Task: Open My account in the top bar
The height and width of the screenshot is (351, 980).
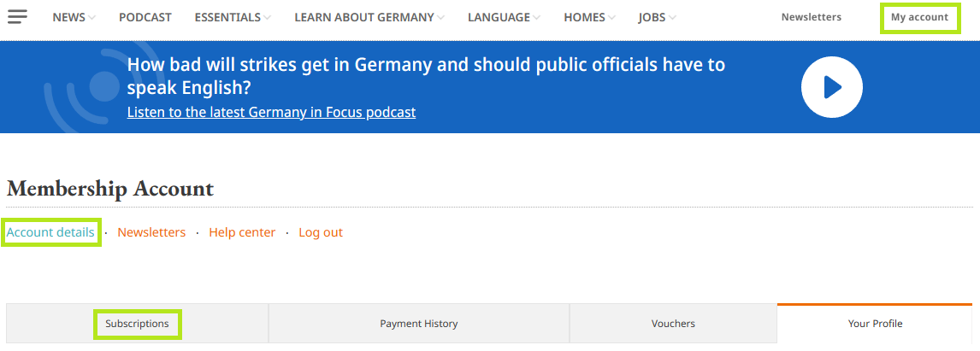Action: [x=919, y=17]
